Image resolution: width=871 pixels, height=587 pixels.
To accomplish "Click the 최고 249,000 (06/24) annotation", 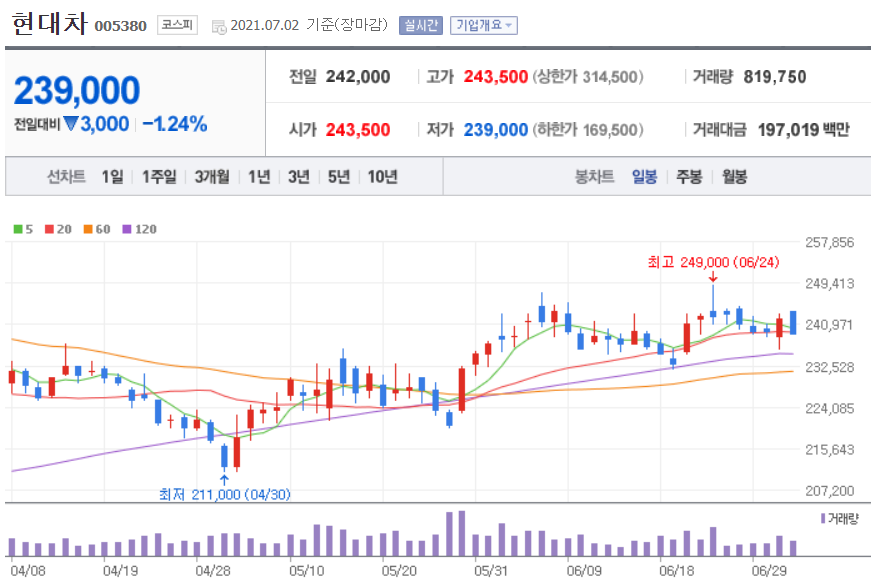I will tap(713, 262).
